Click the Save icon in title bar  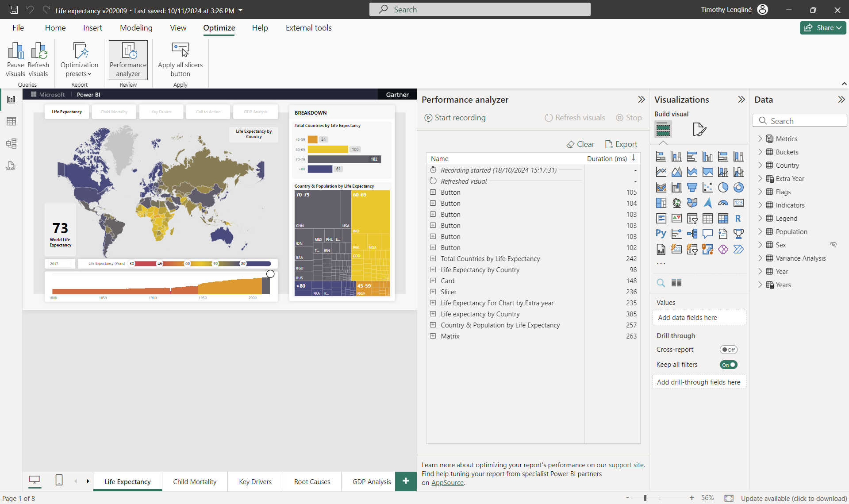pos(14,10)
